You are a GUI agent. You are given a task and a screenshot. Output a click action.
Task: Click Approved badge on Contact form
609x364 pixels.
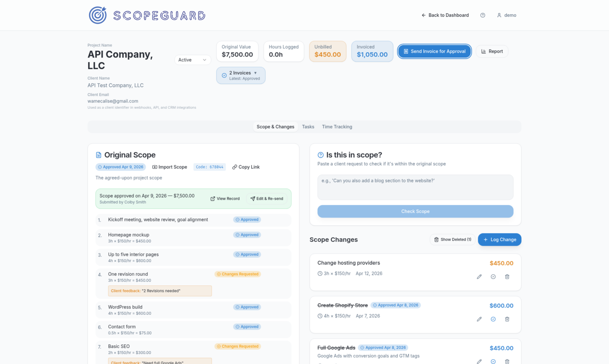pyautogui.click(x=247, y=327)
